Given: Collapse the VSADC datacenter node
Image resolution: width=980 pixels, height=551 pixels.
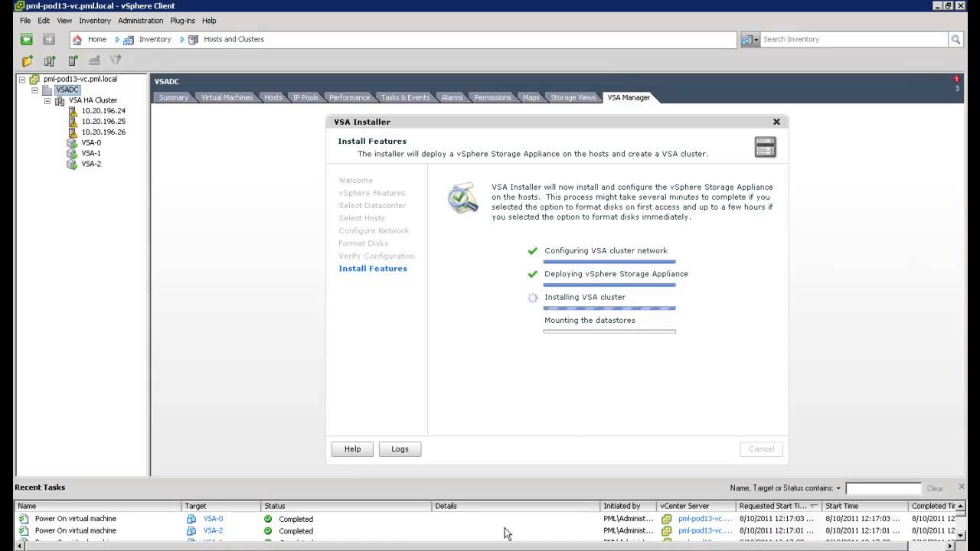Looking at the screenshot, I should [34, 90].
